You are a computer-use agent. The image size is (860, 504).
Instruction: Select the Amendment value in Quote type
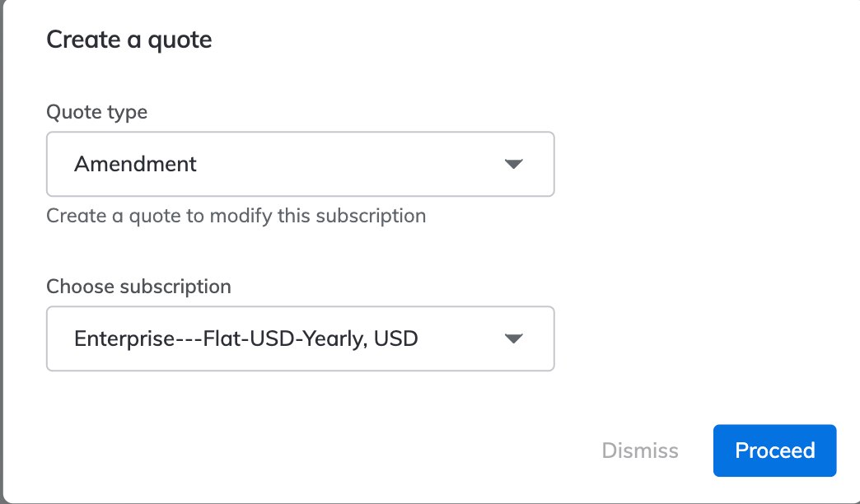(x=136, y=164)
